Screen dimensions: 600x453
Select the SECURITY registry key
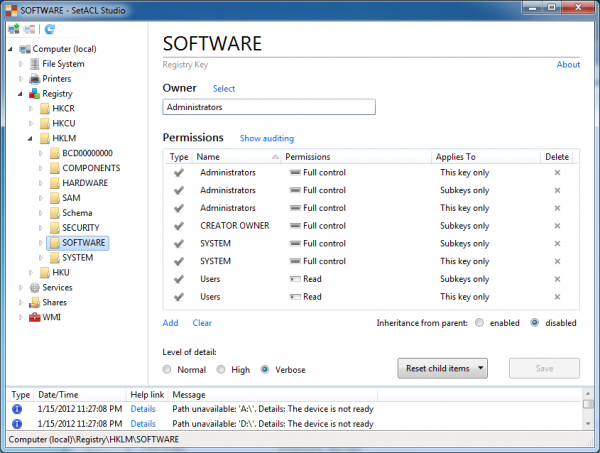(81, 228)
